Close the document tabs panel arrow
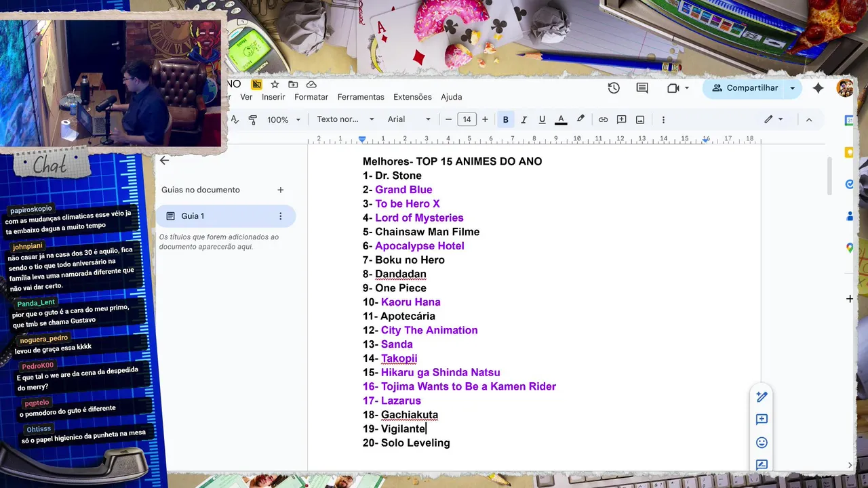 pyautogui.click(x=164, y=161)
